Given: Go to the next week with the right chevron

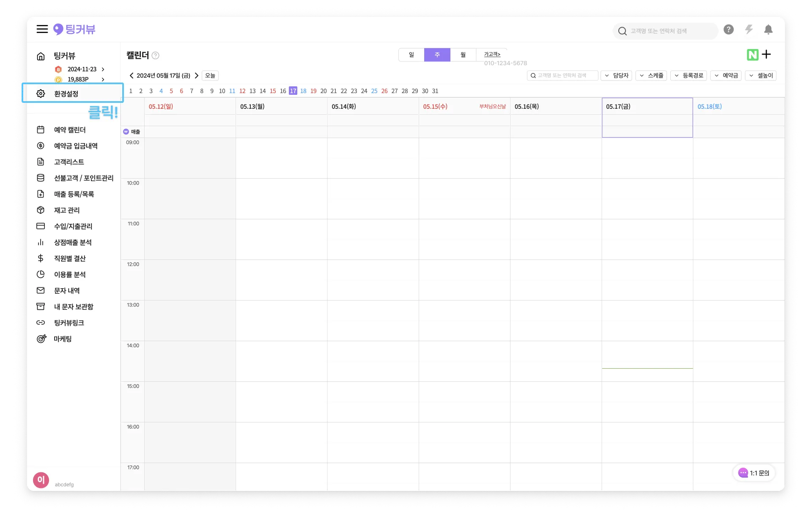Looking at the screenshot, I should 197,75.
